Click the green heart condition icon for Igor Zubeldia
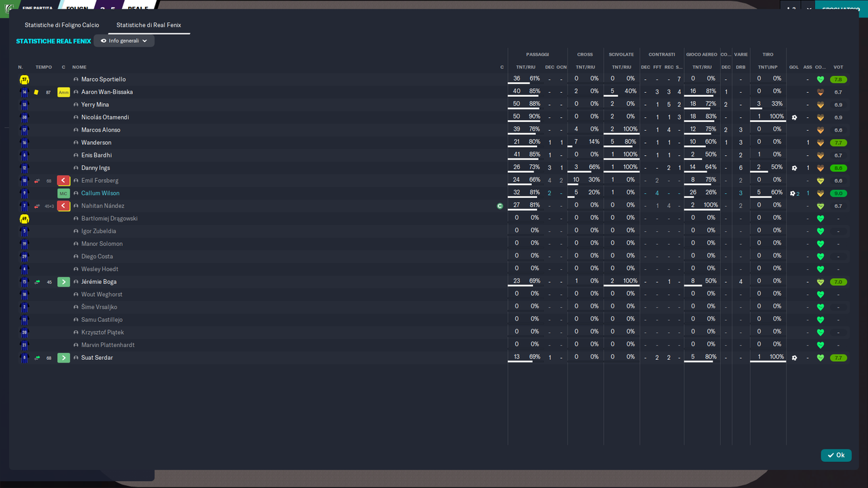 tap(820, 231)
